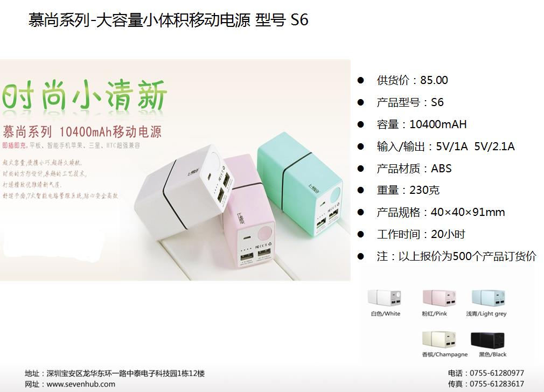Click the page title mentioning model S6
The height and width of the screenshot is (392, 544).
[x=168, y=19]
